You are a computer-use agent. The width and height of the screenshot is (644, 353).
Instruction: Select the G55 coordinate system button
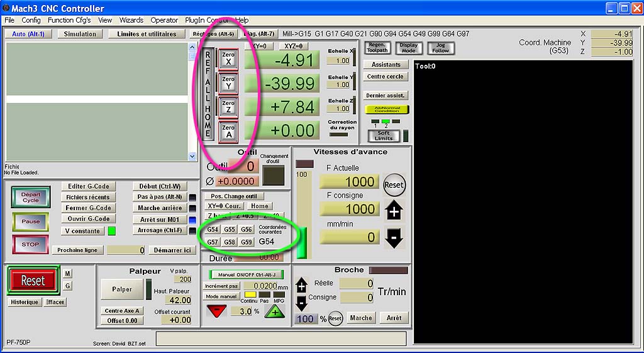point(230,229)
